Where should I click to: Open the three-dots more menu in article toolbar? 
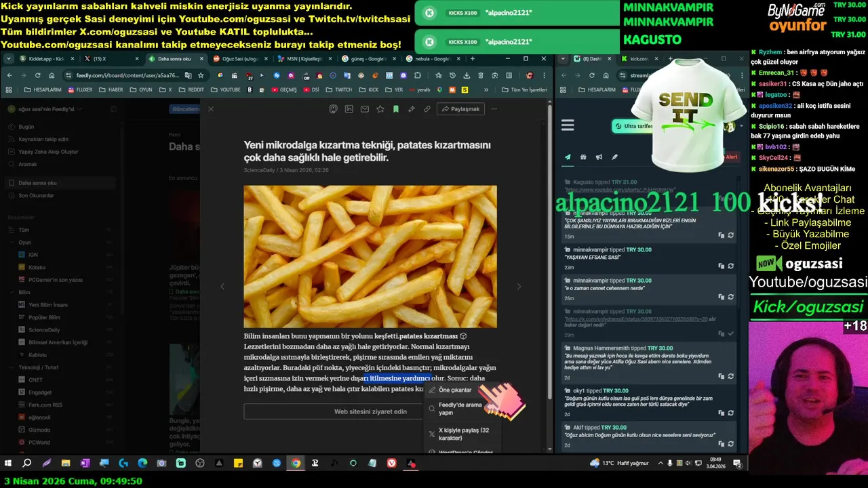494,109
